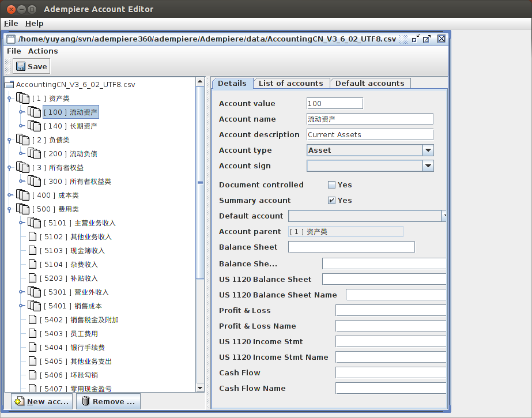Click the tree scrollbar up arrow
532x418 pixels.
(200, 82)
